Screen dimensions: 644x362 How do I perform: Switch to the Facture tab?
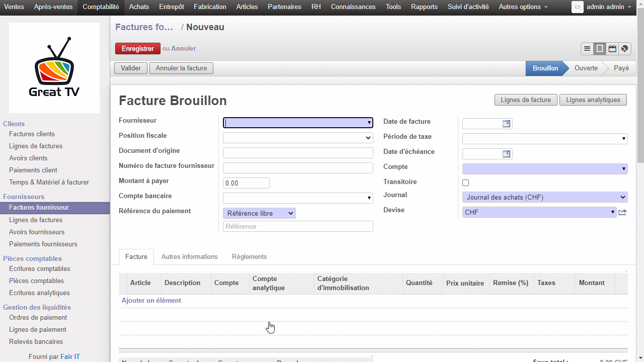coord(136,256)
